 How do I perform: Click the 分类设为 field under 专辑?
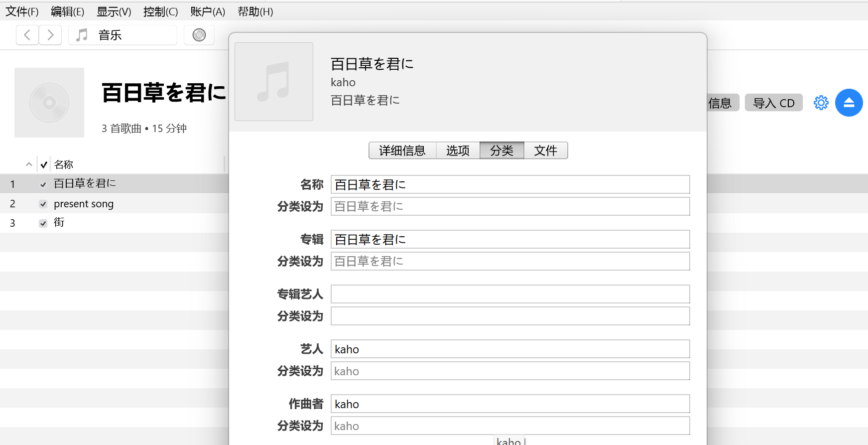click(x=510, y=261)
